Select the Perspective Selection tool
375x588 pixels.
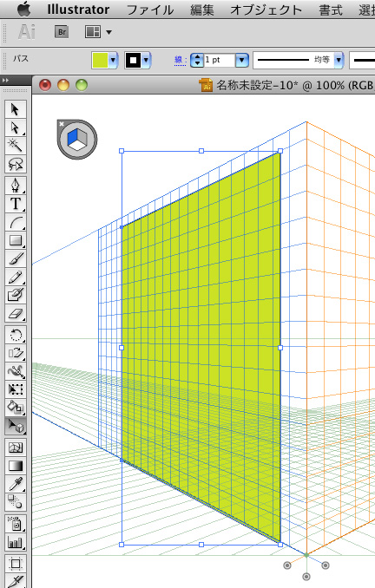(16, 427)
